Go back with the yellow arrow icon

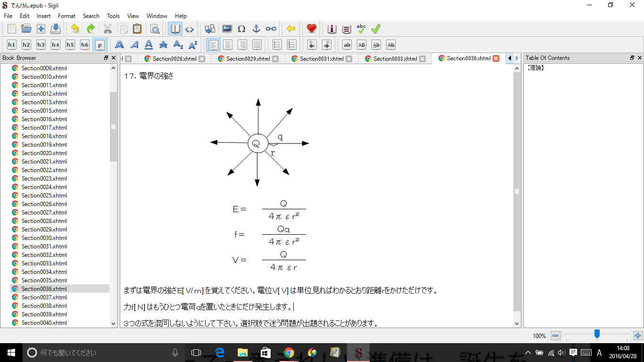tap(291, 29)
